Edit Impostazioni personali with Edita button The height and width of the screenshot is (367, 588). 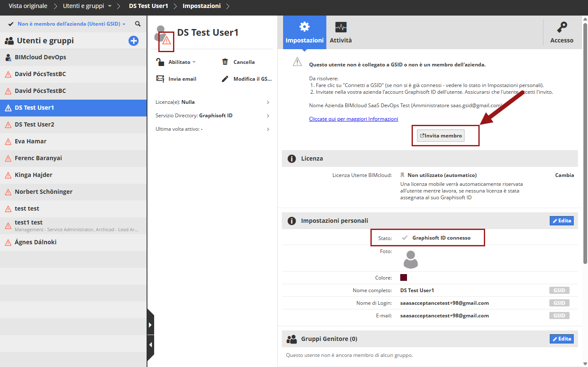click(562, 221)
